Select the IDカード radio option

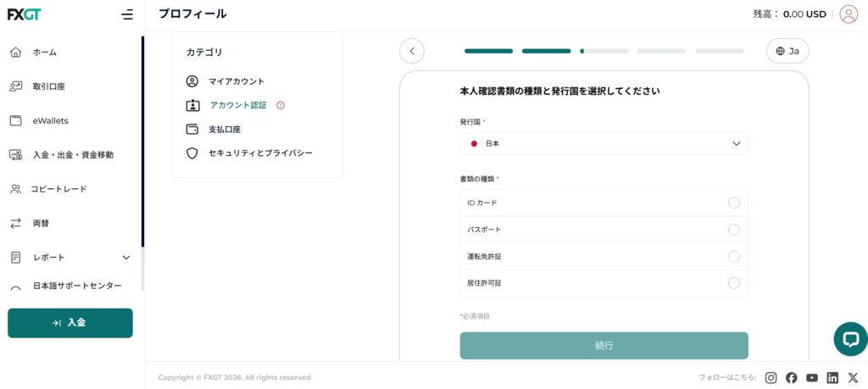(x=733, y=203)
